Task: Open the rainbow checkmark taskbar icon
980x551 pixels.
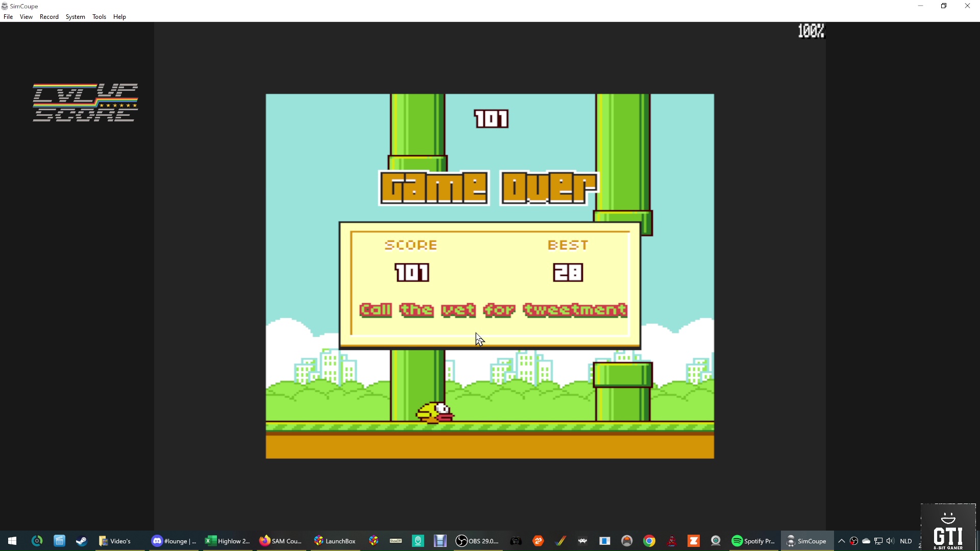Action: pyautogui.click(x=560, y=541)
